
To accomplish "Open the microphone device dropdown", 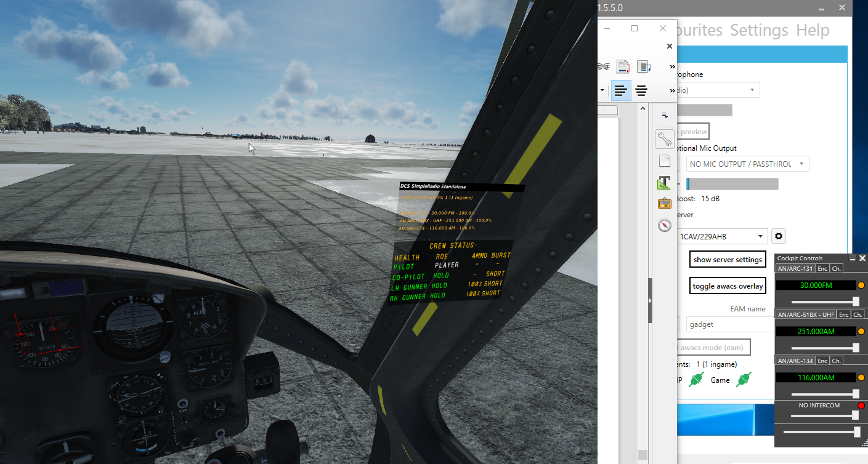I will 718,90.
